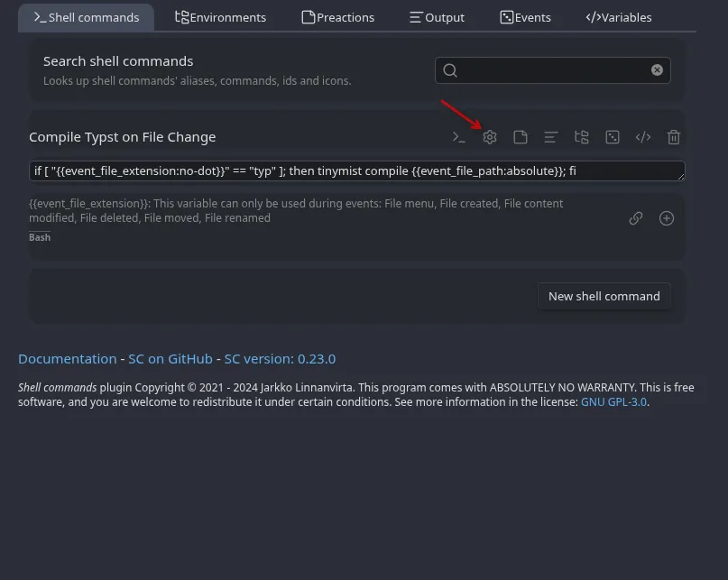
Task: Clear the search field with the X icon
Action: click(657, 69)
